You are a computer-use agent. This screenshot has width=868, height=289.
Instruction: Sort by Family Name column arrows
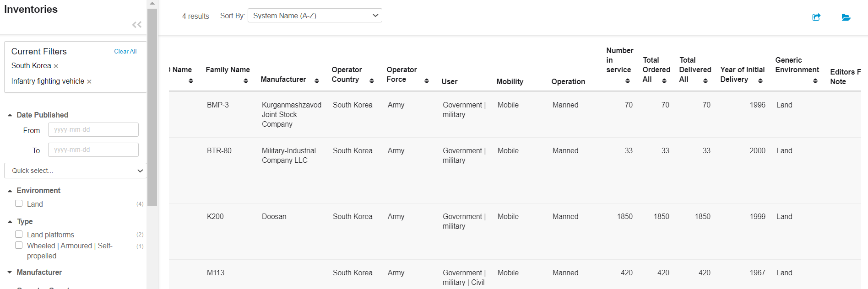click(x=246, y=81)
